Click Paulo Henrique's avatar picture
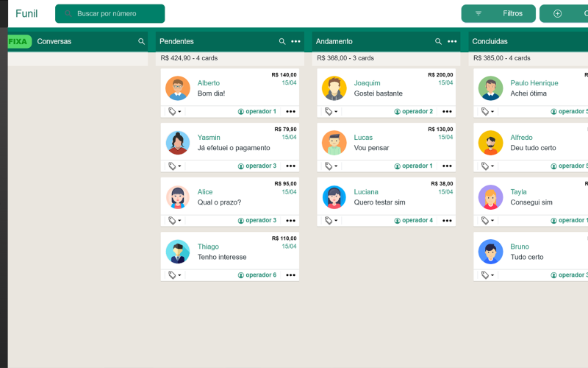Screen dimensions: 588x368 [490, 88]
